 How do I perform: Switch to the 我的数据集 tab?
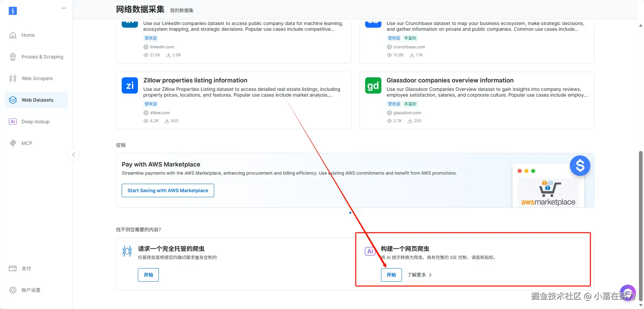pyautogui.click(x=182, y=10)
